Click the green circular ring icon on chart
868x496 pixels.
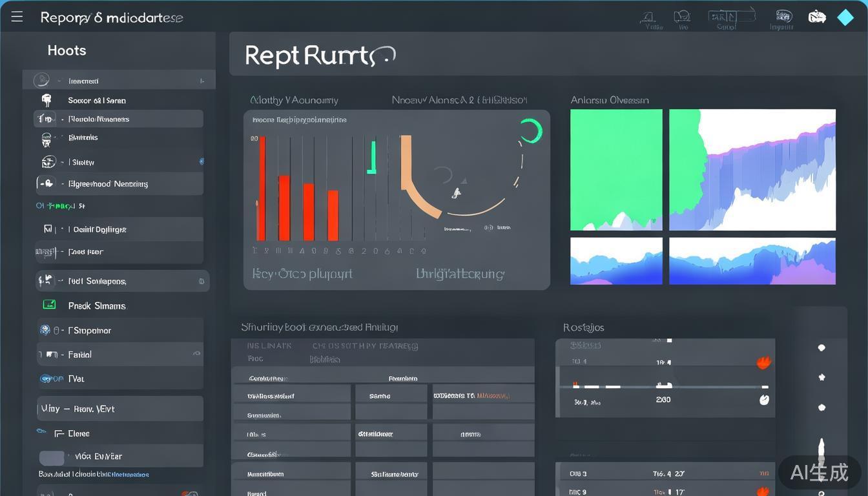click(531, 130)
